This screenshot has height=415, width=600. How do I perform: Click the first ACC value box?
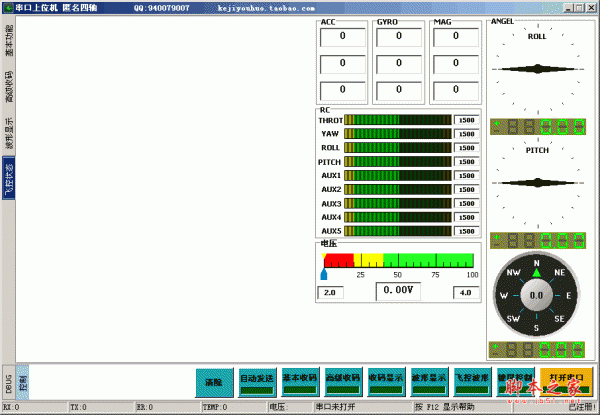[x=342, y=37]
